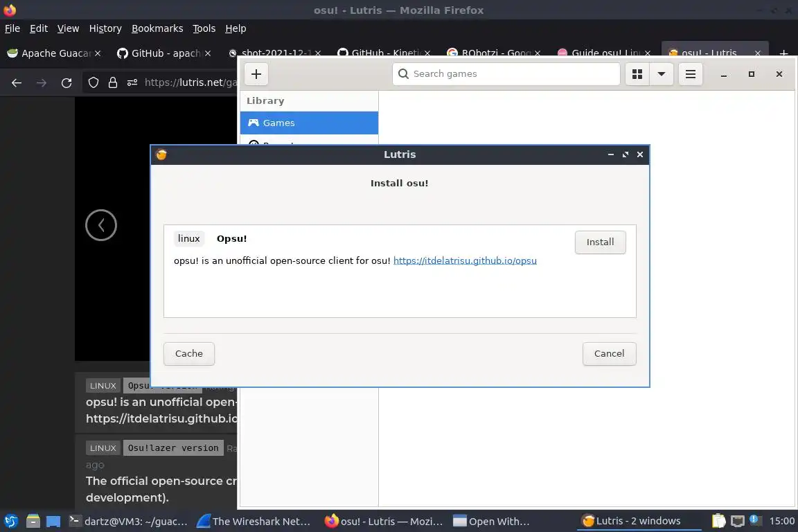Reload the Firefox page
The image size is (798, 532).
(66, 83)
